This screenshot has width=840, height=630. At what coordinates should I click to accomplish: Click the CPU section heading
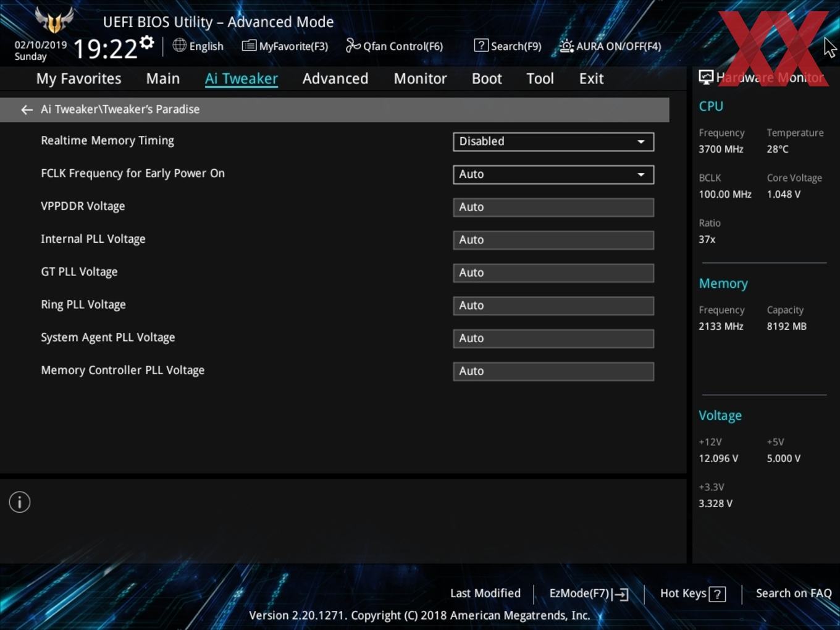click(711, 106)
